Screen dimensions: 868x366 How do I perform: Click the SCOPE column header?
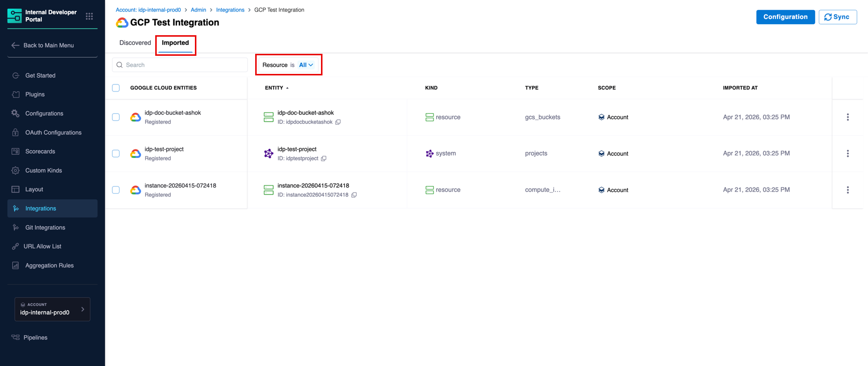[x=607, y=88]
